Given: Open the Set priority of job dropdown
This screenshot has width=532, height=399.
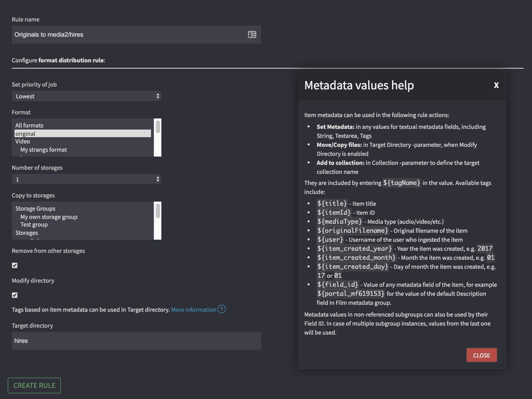Looking at the screenshot, I should pyautogui.click(x=87, y=96).
